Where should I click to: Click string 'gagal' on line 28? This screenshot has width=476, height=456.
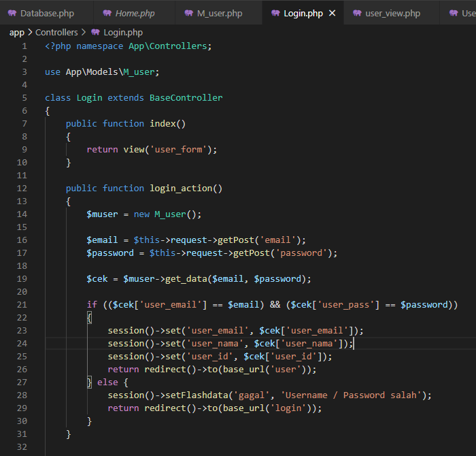point(252,395)
